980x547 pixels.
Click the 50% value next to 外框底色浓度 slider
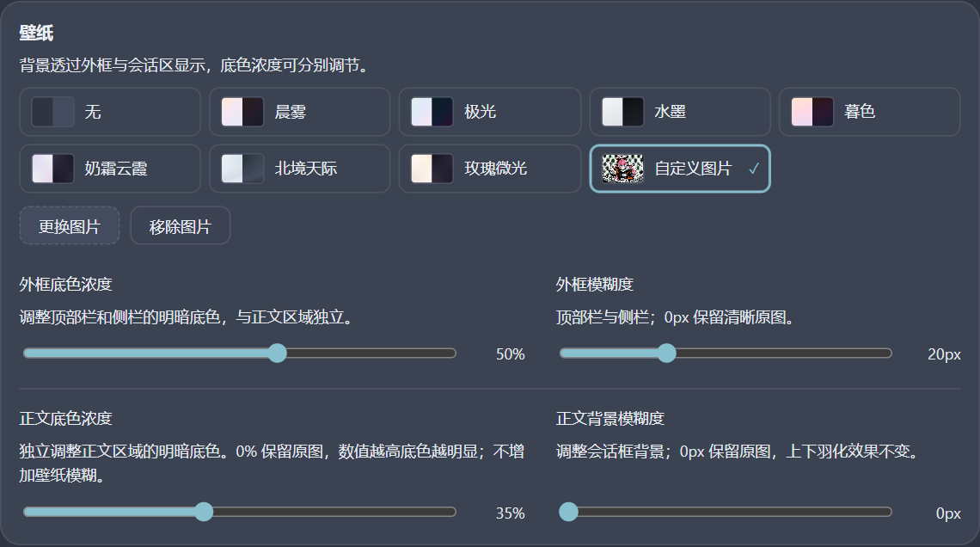pyautogui.click(x=510, y=354)
